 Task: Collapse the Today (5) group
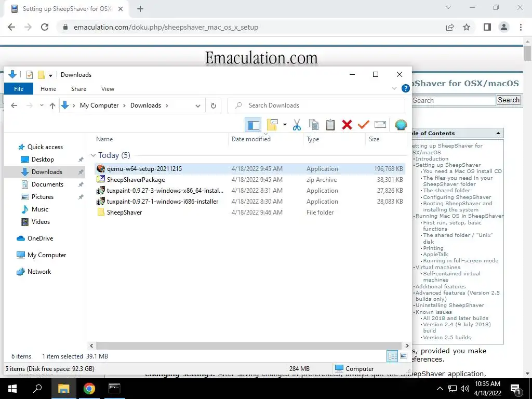pos(93,155)
